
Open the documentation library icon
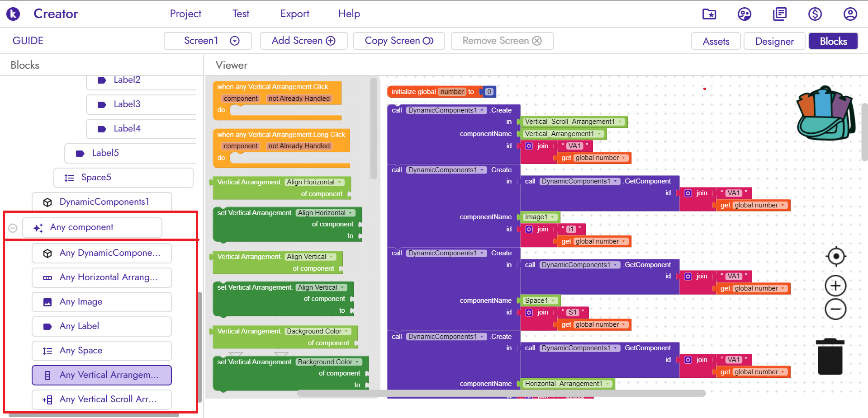779,14
